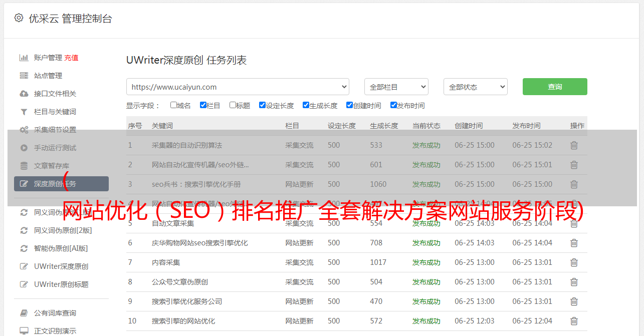Click the refresh icon for 智能伪原创[AI版]

24,248
